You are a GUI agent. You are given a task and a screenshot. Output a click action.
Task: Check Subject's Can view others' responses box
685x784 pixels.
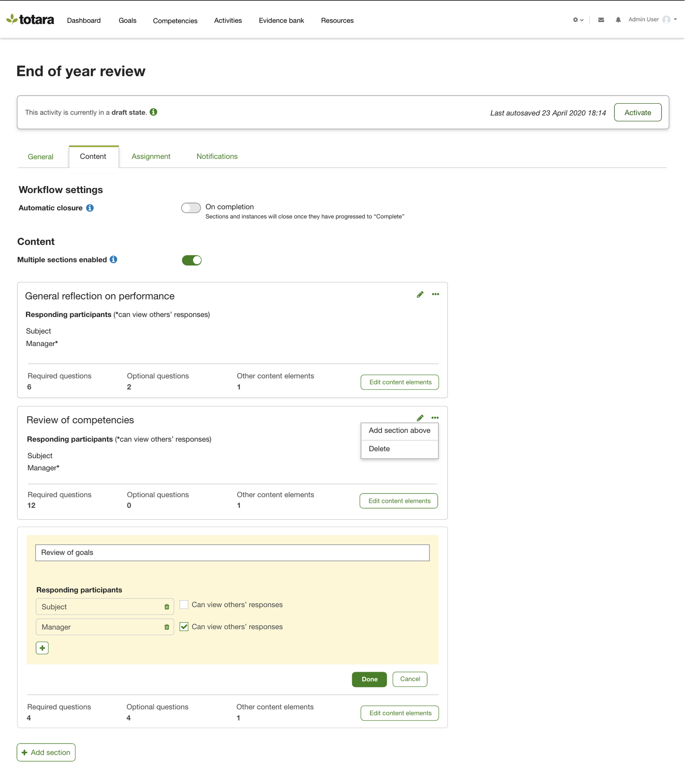click(184, 605)
